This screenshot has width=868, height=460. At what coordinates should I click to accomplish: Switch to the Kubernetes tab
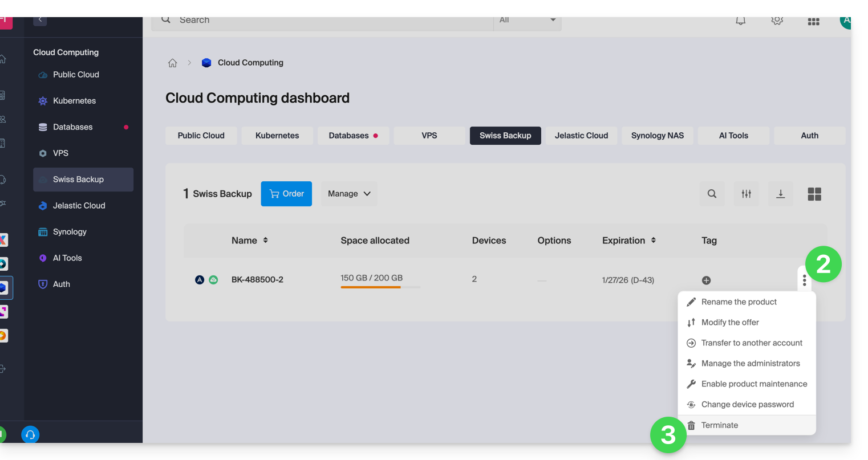point(277,136)
